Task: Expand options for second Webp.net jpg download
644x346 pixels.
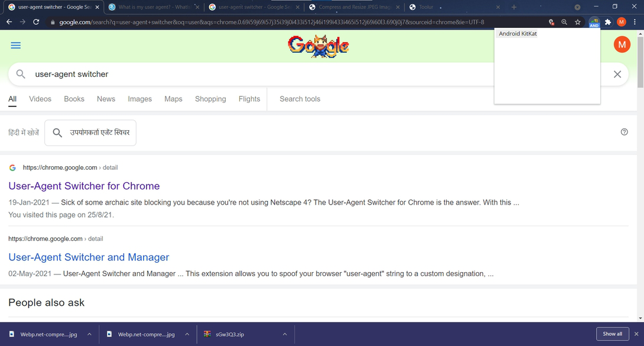Action: coord(187,334)
